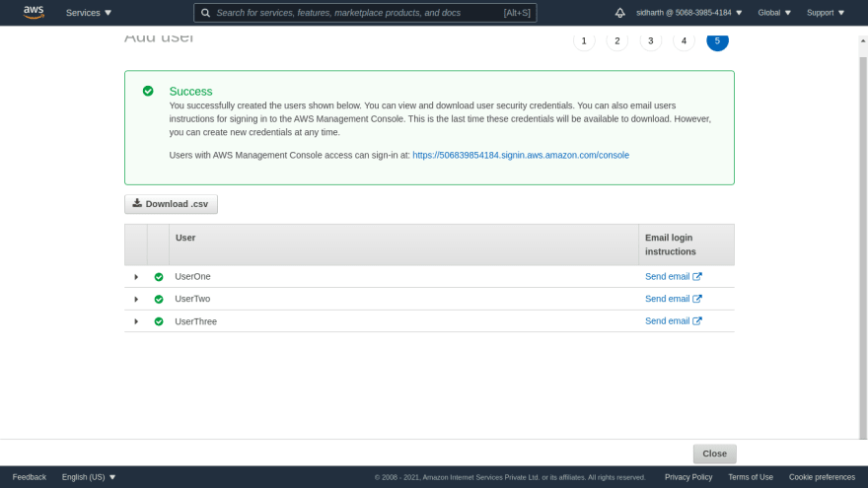This screenshot has height=488, width=868.
Task: Click the search magnifier icon
Action: 205,13
